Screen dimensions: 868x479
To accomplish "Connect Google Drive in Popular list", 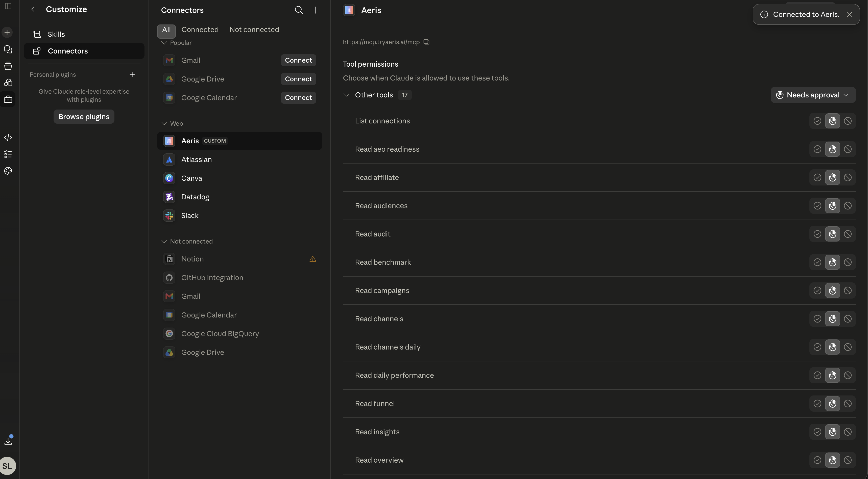I will pos(299,79).
